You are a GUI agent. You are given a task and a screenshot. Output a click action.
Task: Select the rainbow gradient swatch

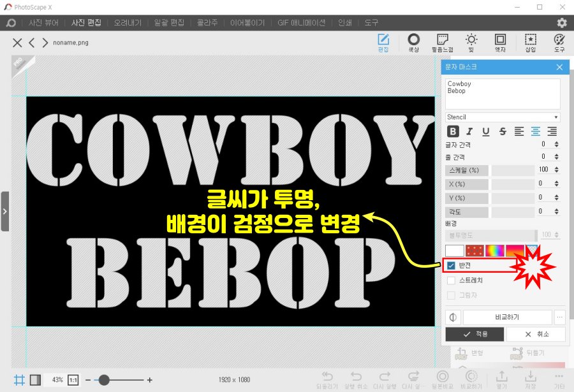[x=494, y=250]
